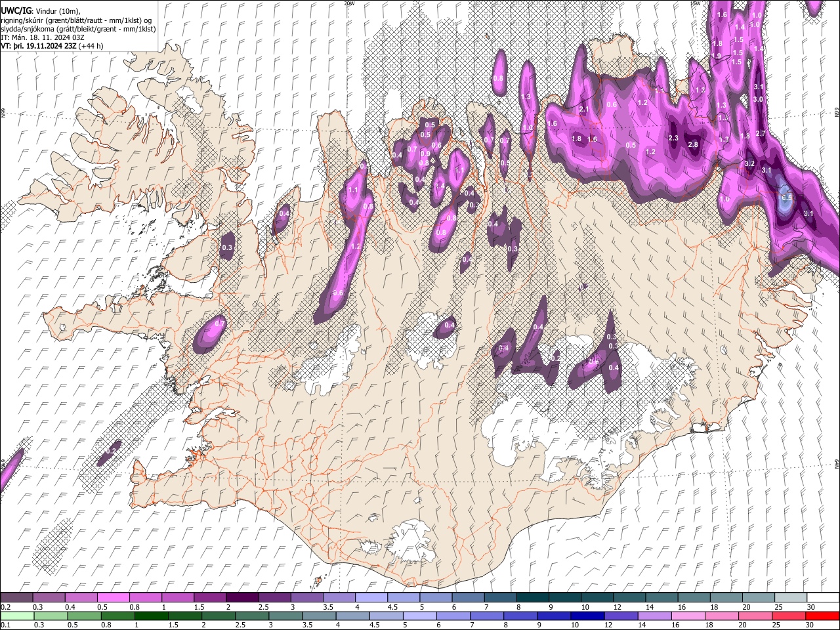Screen dimensions: 840x630
Task: Click the 'UWC/IG' title in the header box
Action: pos(16,11)
